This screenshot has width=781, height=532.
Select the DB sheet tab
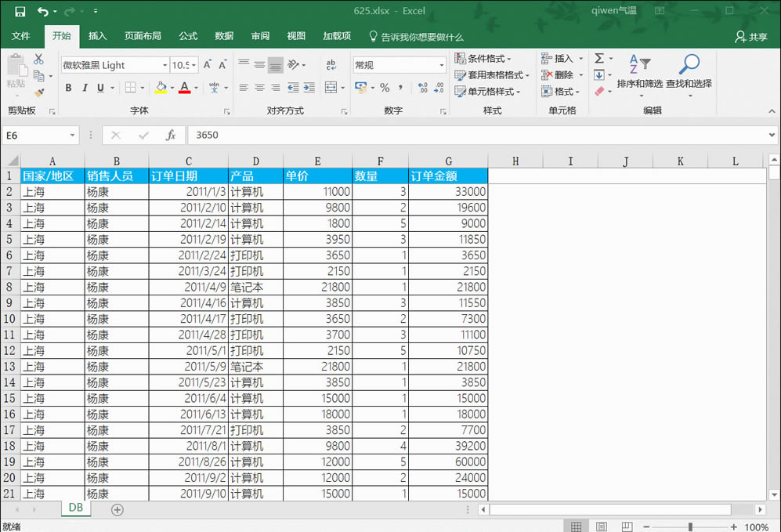[75, 508]
